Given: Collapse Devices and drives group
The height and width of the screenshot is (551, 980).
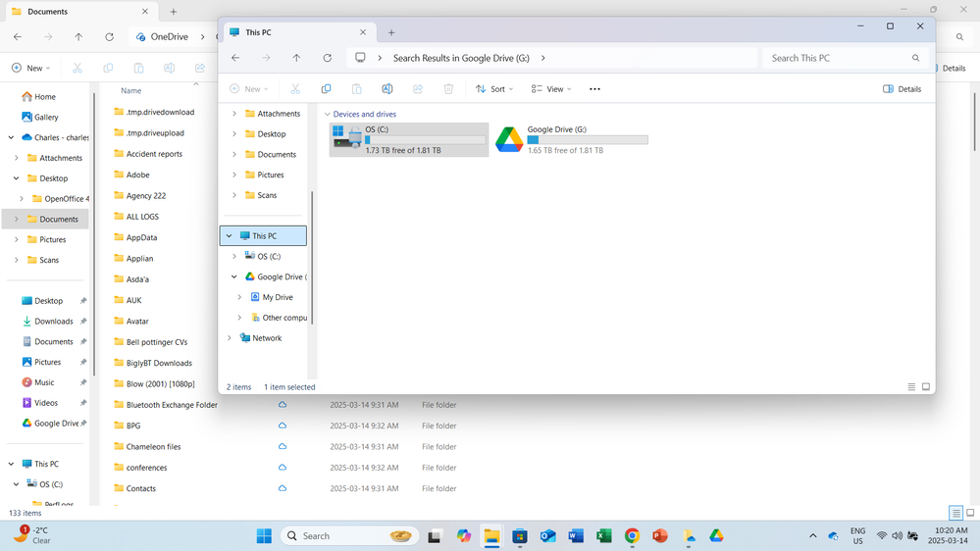Looking at the screenshot, I should point(327,115).
